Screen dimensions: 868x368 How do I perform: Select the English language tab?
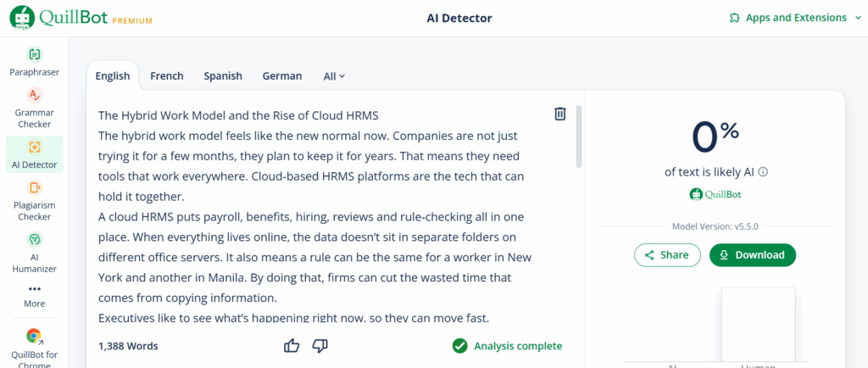point(113,76)
